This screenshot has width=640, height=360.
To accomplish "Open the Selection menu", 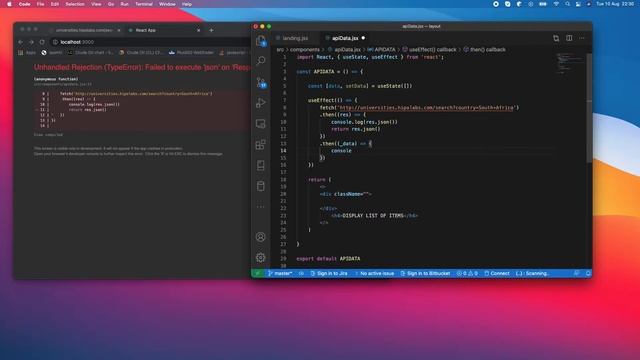I will (75, 4).
